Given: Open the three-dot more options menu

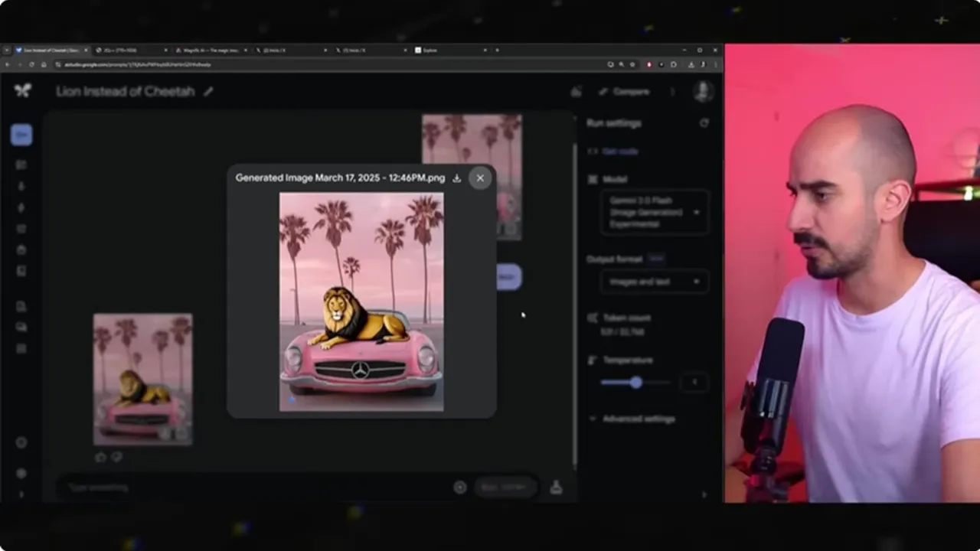Looking at the screenshot, I should click(672, 92).
